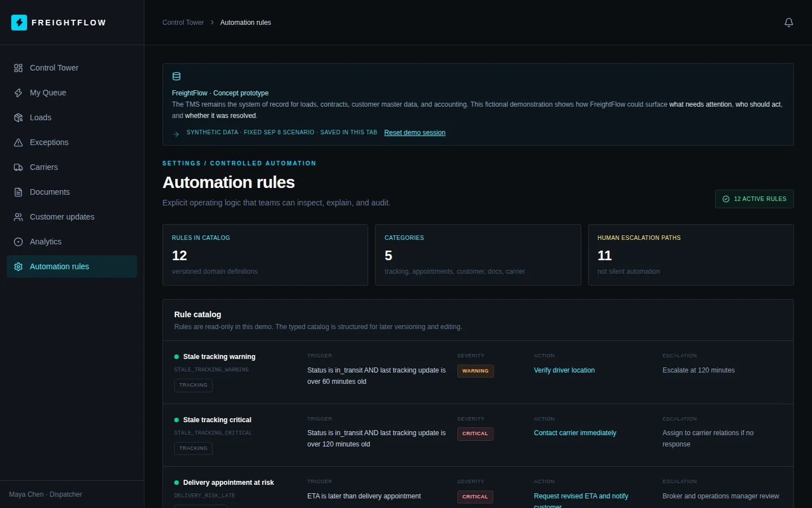
Task: Select the Automation rules sidebar item
Action: pos(72,266)
